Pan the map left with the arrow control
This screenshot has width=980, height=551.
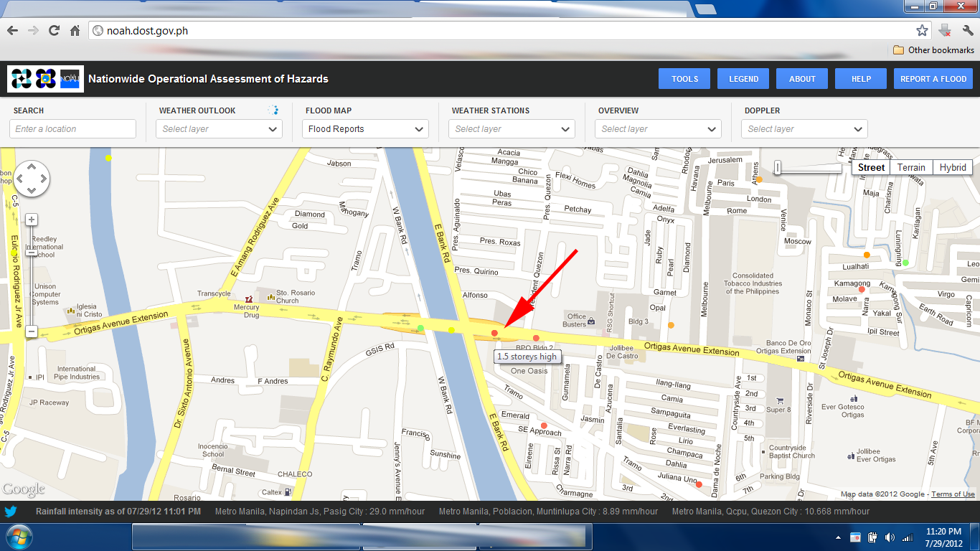coord(19,179)
